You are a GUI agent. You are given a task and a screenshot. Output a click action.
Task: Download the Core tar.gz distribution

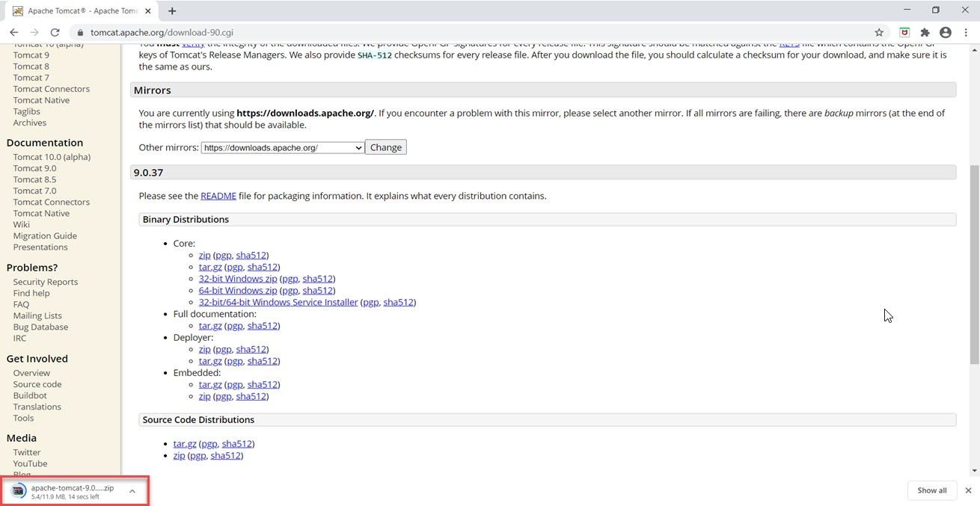point(210,267)
